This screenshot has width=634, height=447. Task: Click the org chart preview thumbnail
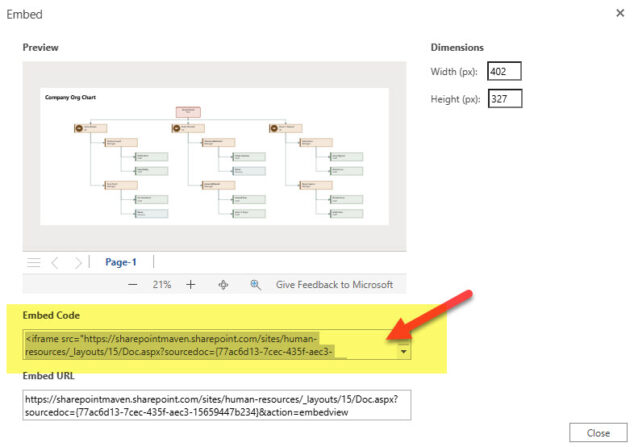(x=214, y=156)
